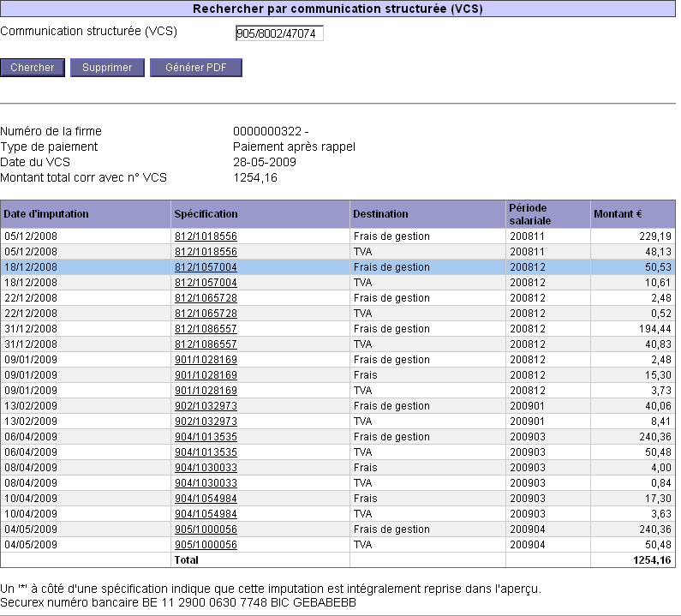Open specification 904/1030033 in TVA 0,84 row
The image size is (681, 616).
click(x=206, y=483)
